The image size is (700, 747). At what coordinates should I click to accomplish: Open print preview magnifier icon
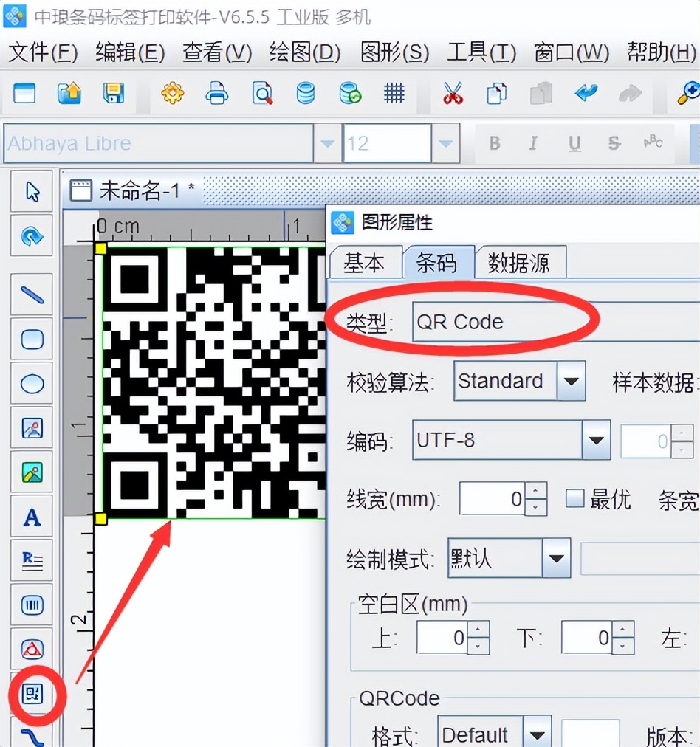click(262, 93)
